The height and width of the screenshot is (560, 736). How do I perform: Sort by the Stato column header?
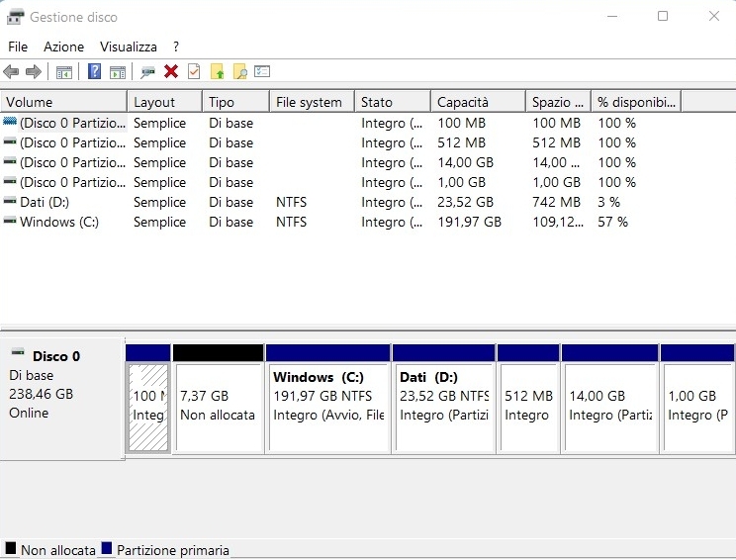393,102
